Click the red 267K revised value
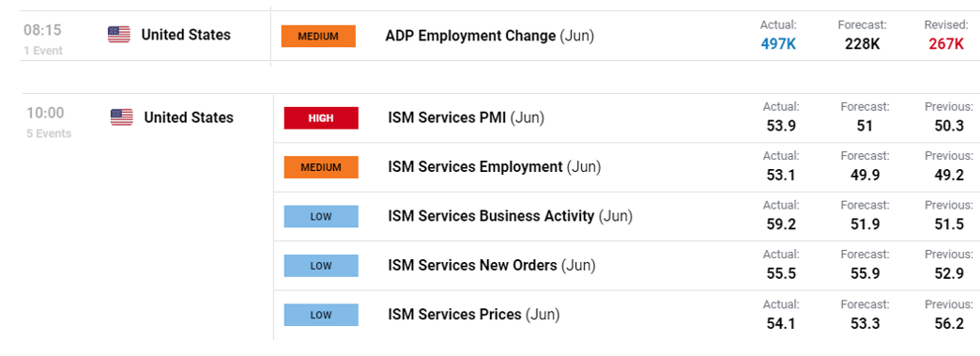Screen dimensions: 980x356 pos(945,44)
